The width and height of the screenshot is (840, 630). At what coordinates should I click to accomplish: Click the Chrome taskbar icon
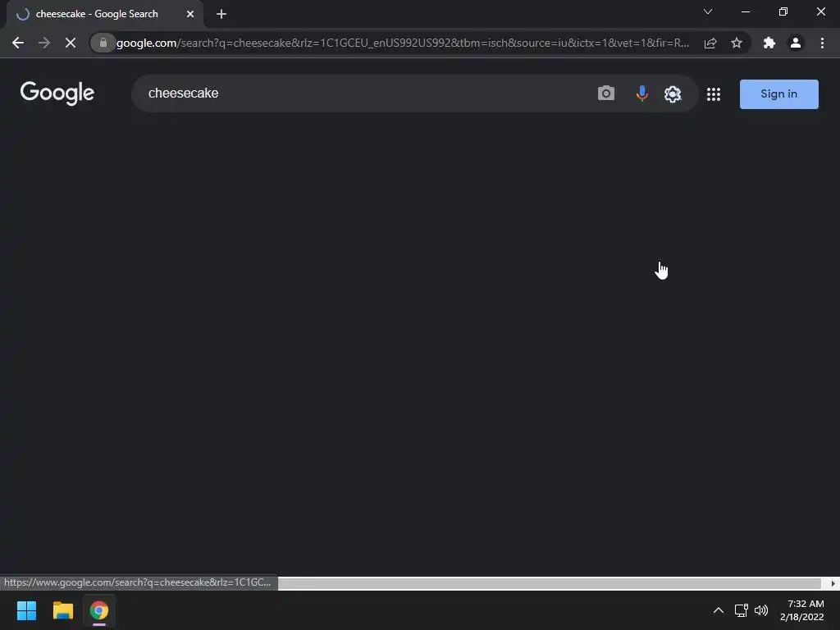pos(99,610)
